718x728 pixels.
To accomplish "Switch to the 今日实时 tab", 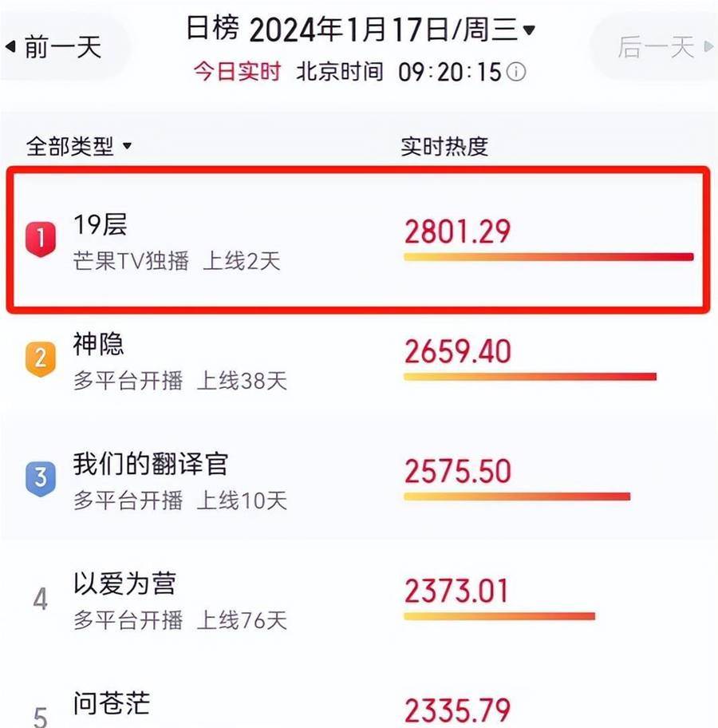I will coord(237,72).
